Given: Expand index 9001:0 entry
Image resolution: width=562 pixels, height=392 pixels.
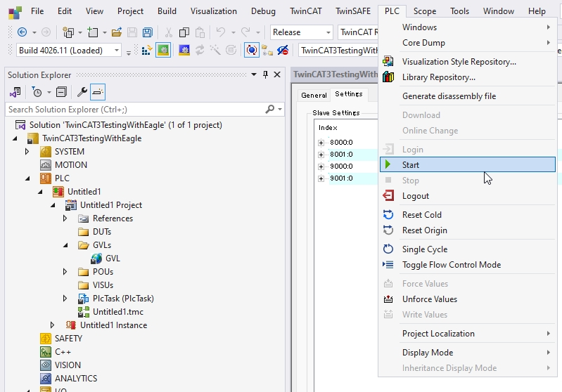Looking at the screenshot, I should tap(321, 178).
